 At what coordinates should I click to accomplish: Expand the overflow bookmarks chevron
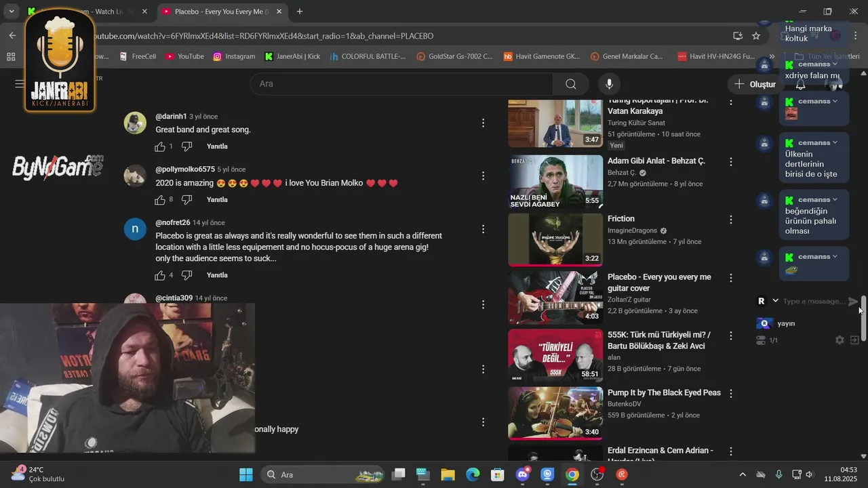[772, 56]
